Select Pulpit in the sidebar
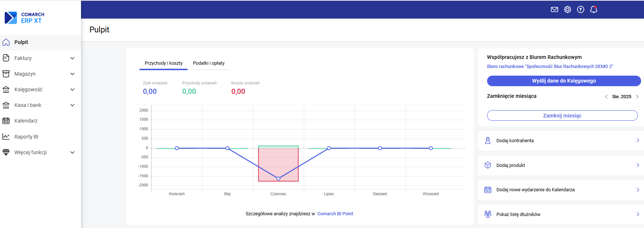The height and width of the screenshot is (228, 644). [x=40, y=42]
